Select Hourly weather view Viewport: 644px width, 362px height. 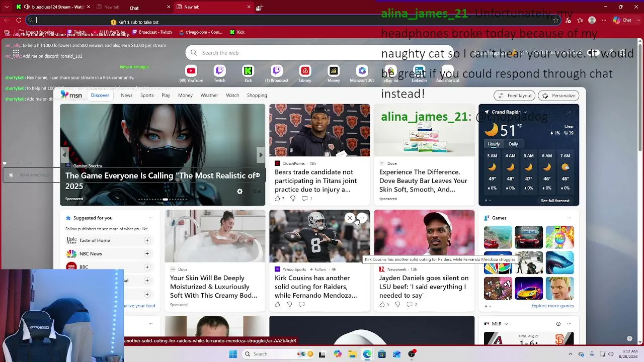494,144
